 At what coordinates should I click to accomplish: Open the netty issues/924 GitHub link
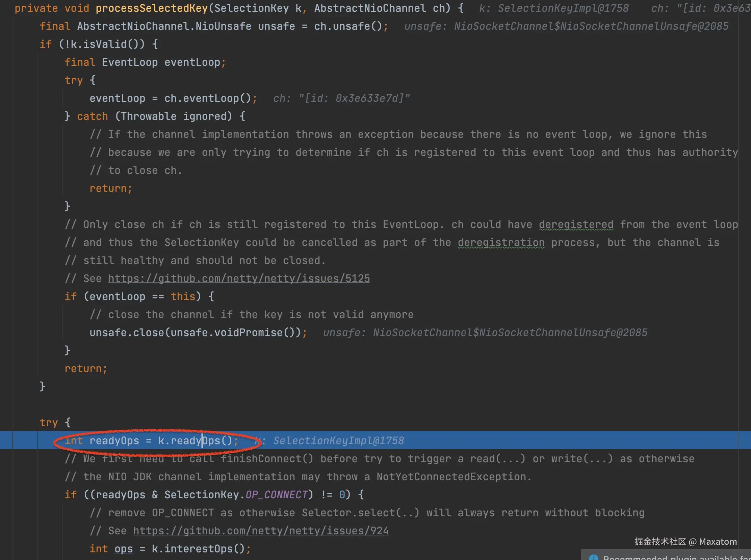[261, 531]
